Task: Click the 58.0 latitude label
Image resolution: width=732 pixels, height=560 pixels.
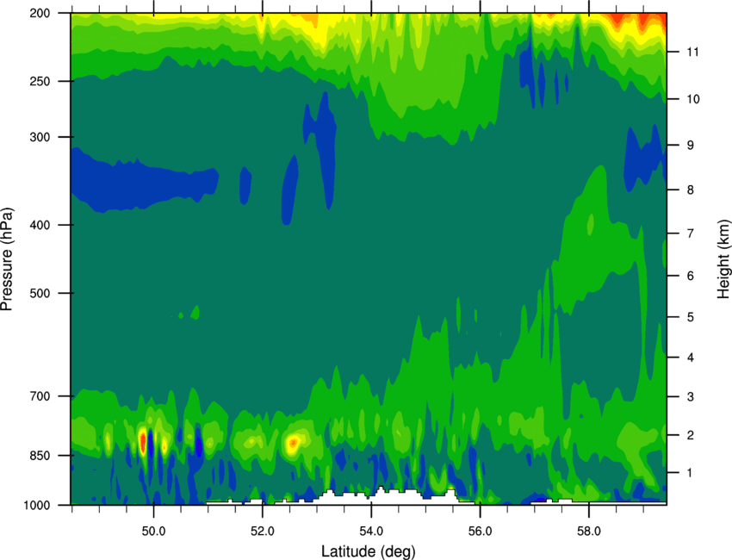Action: tap(589, 532)
